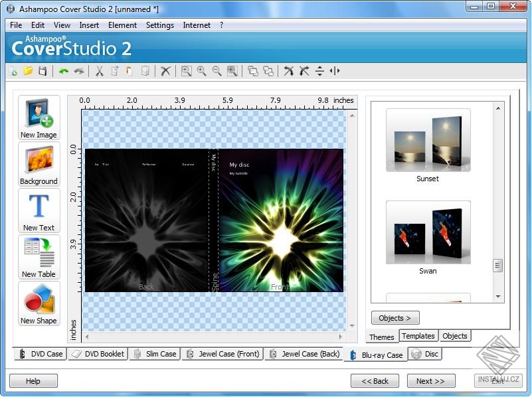Switch to the Templates tab
The height and width of the screenshot is (397, 532).
[418, 336]
